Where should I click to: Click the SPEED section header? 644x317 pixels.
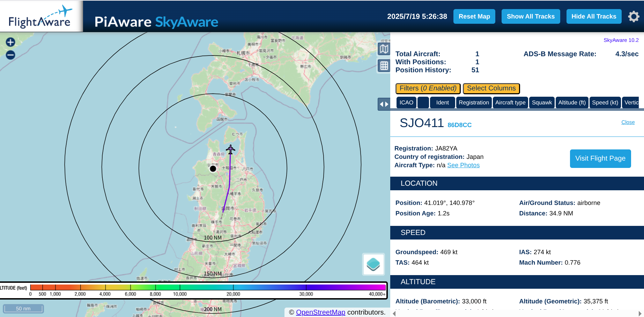pyautogui.click(x=517, y=233)
